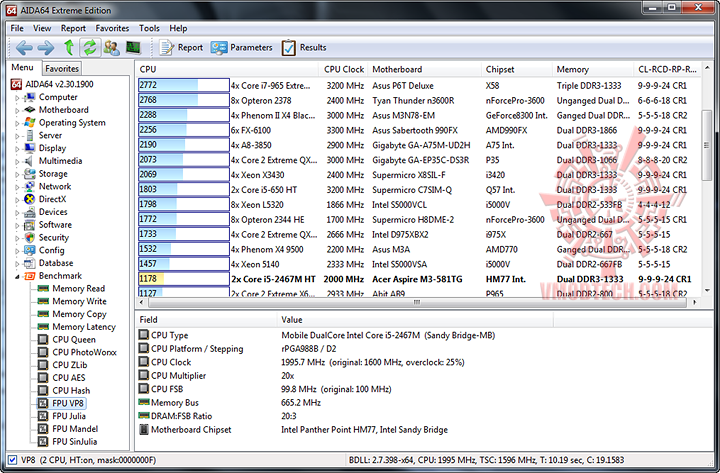720x473 pixels.
Task: Expand the Server tree node
Action: pos(17,136)
